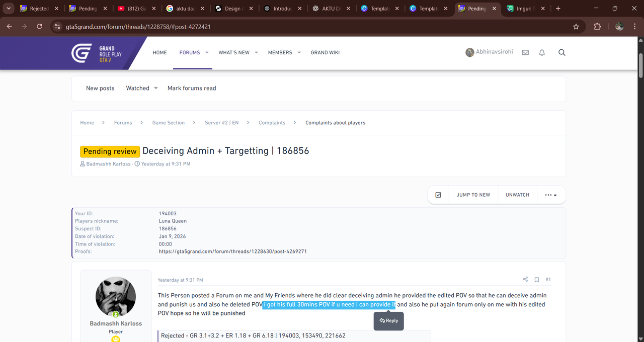This screenshot has height=342, width=644.
Task: Open alerts bell icon
Action: coord(542,52)
